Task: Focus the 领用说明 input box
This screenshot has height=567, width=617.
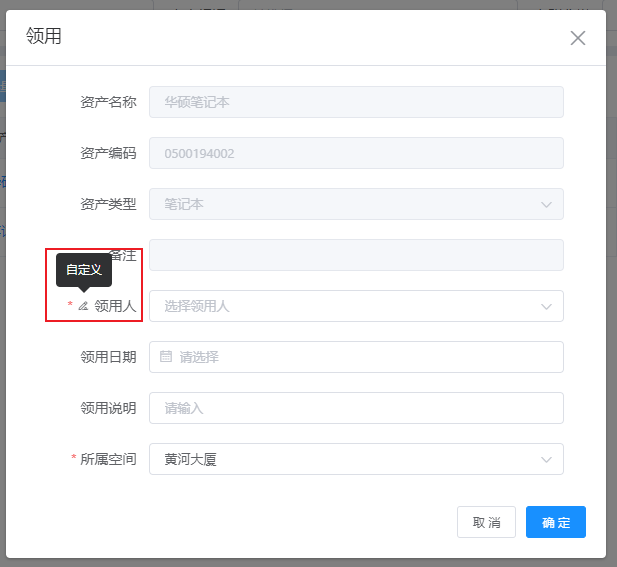Action: pos(355,408)
